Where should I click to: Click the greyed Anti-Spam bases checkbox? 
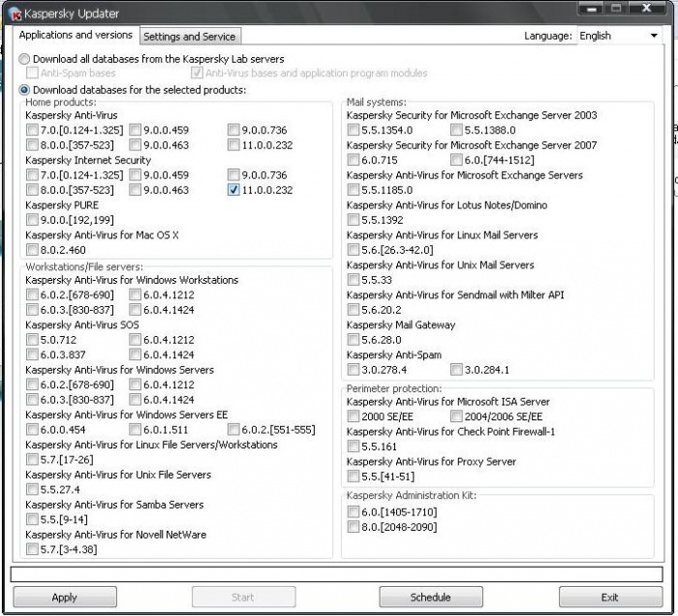click(32, 73)
